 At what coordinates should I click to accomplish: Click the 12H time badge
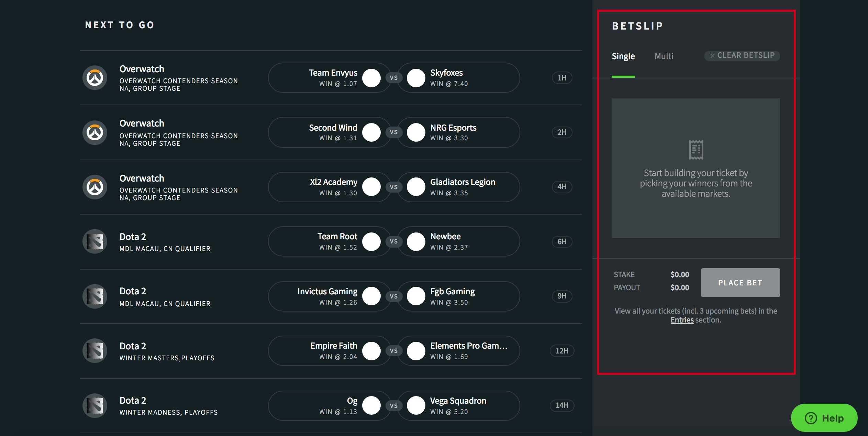[x=562, y=351]
